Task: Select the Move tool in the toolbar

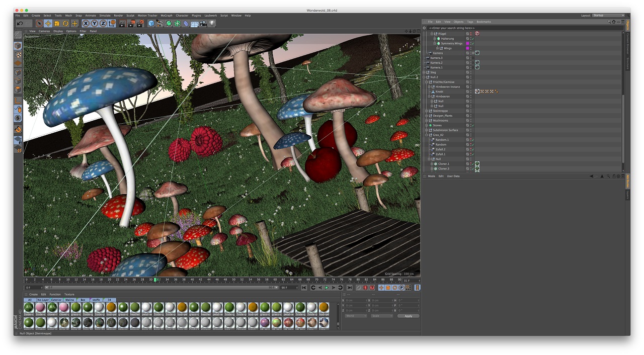Action: pyautogui.click(x=48, y=23)
